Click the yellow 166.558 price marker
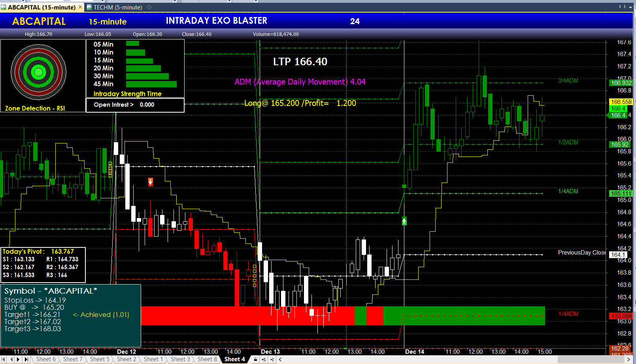This screenshot has width=636, height=364. coord(621,102)
